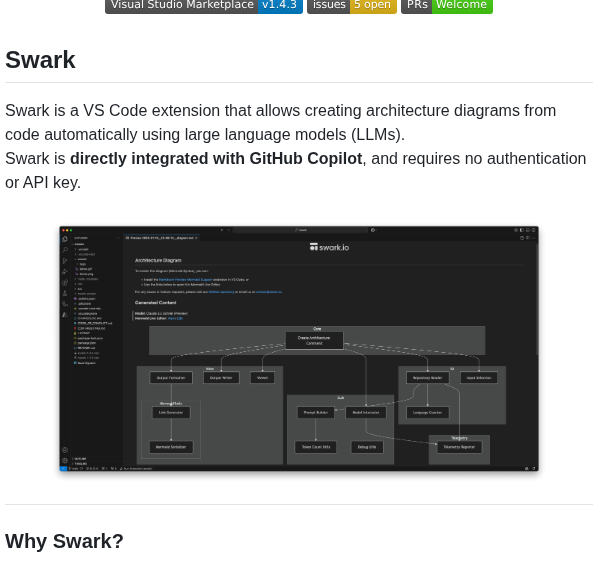Click the Swark heading
Image resolution: width=597 pixels, height=564 pixels.
click(x=40, y=60)
